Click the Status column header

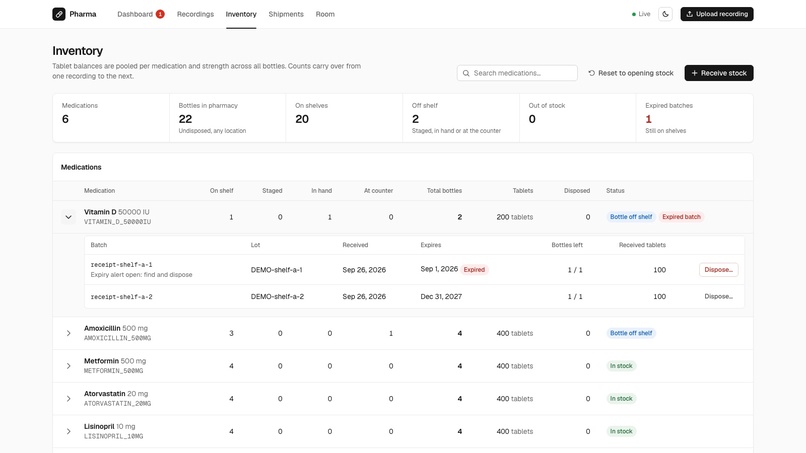coord(615,191)
